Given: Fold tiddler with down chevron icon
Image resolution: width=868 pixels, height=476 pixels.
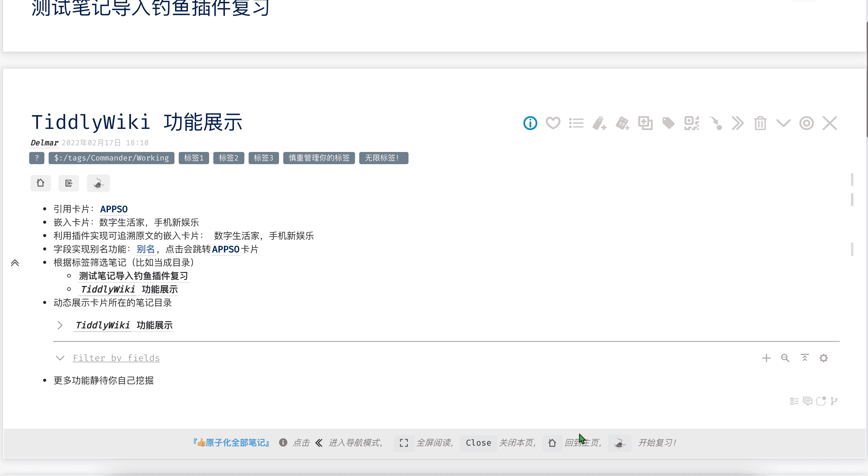Looking at the screenshot, I should 783,123.
